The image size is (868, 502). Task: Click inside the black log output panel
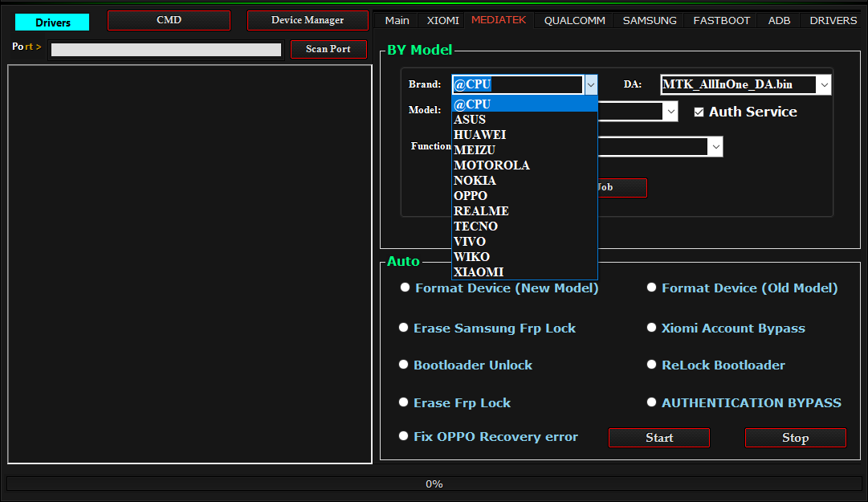(x=189, y=264)
